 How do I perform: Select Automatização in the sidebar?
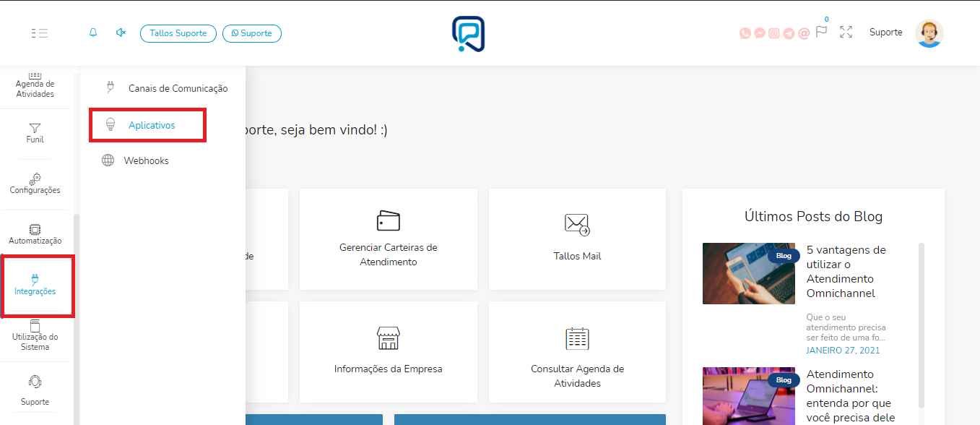(35, 232)
